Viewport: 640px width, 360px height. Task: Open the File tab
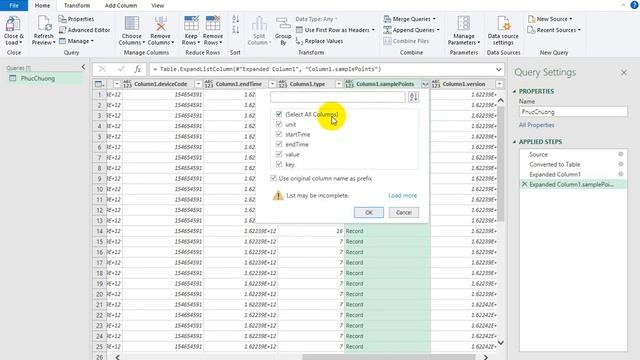[14, 5]
